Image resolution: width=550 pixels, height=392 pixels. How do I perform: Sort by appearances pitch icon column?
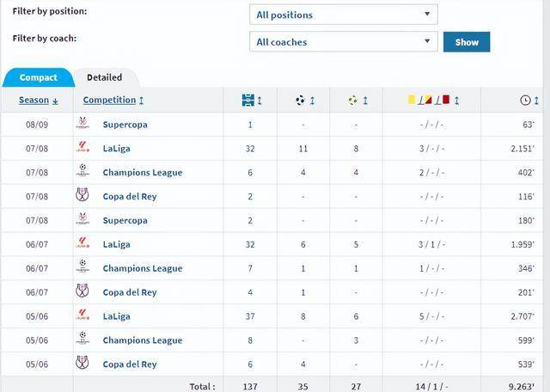[252, 101]
